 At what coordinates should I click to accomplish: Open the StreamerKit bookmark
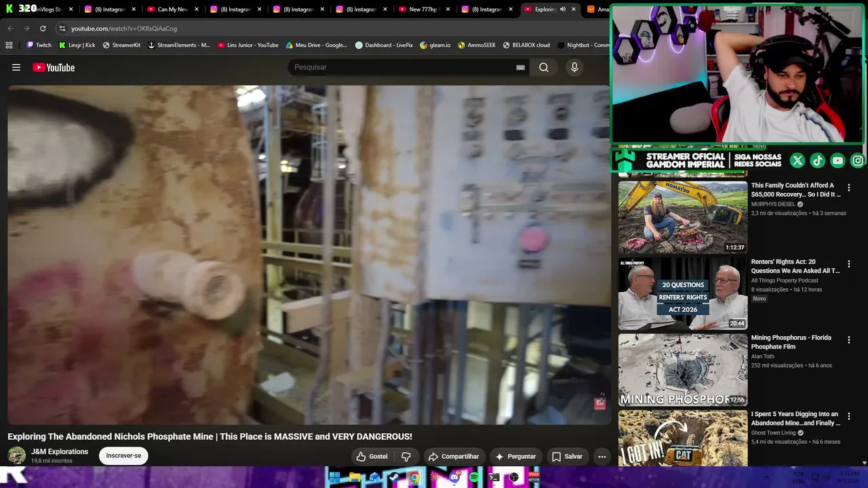coord(121,45)
